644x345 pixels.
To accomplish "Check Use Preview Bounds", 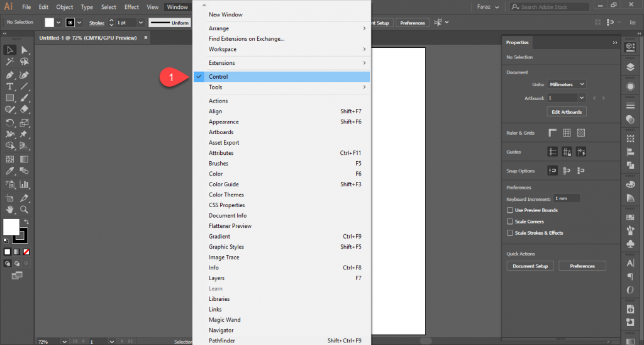I will click(x=509, y=210).
